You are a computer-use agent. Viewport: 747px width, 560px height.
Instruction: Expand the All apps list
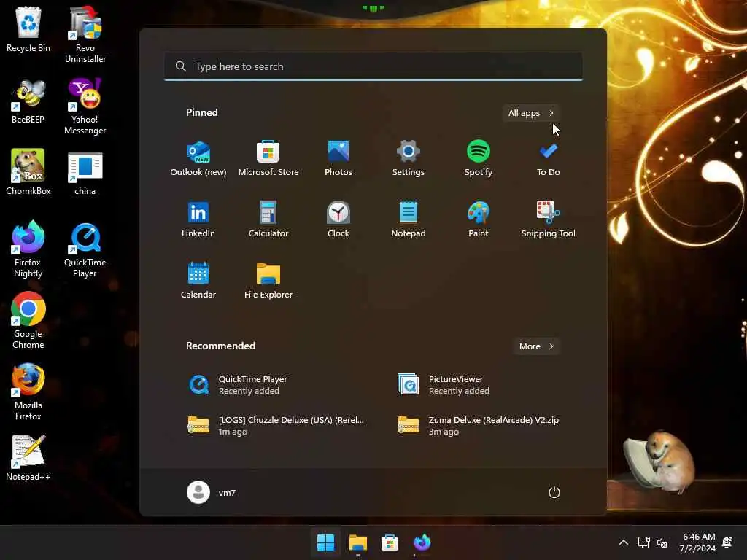[531, 113]
